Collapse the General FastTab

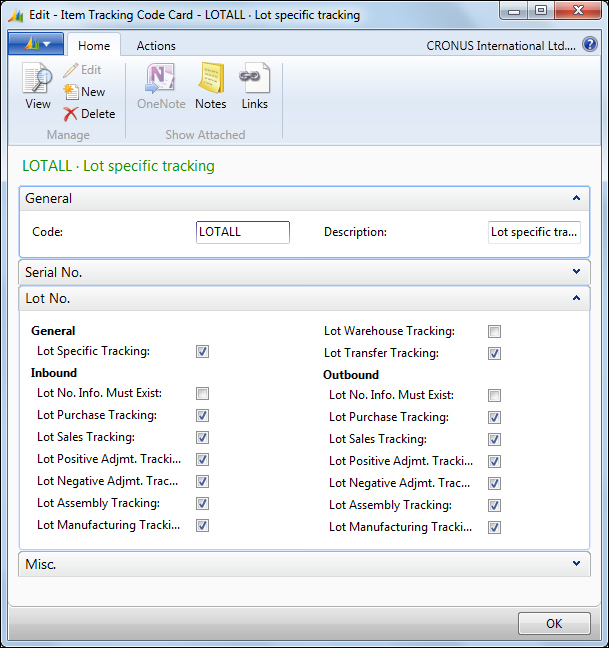[576, 198]
